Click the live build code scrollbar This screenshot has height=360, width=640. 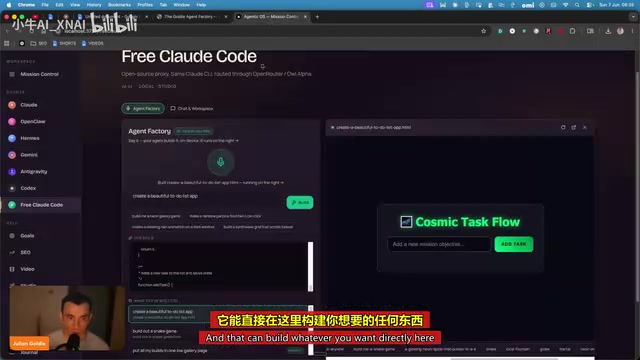[311, 267]
